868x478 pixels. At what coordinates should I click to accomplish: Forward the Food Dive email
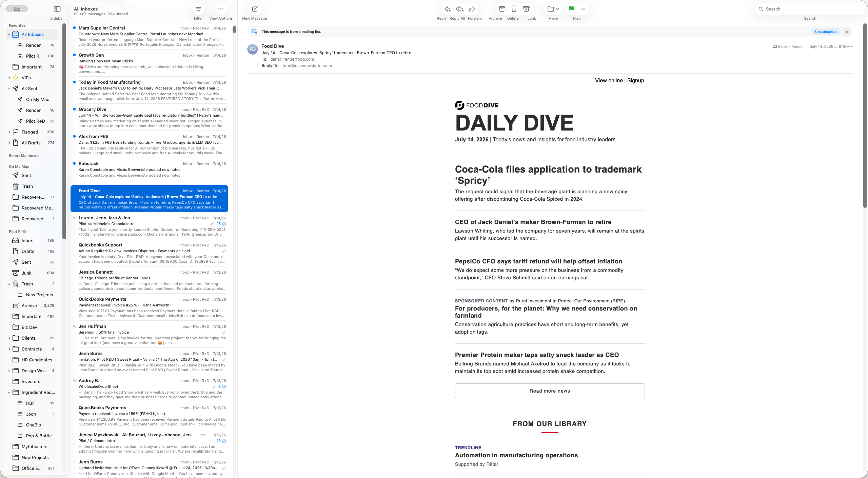tap(472, 9)
